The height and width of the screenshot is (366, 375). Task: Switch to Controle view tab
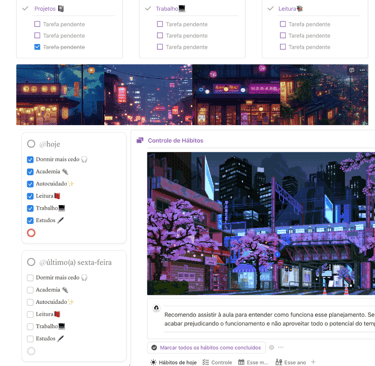pos(217,362)
